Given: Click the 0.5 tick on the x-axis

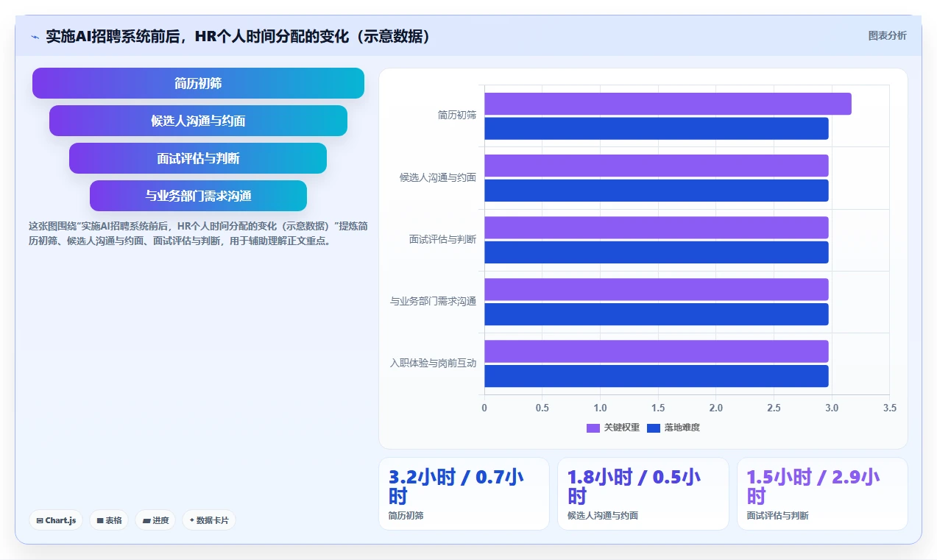Looking at the screenshot, I should tap(542, 408).
